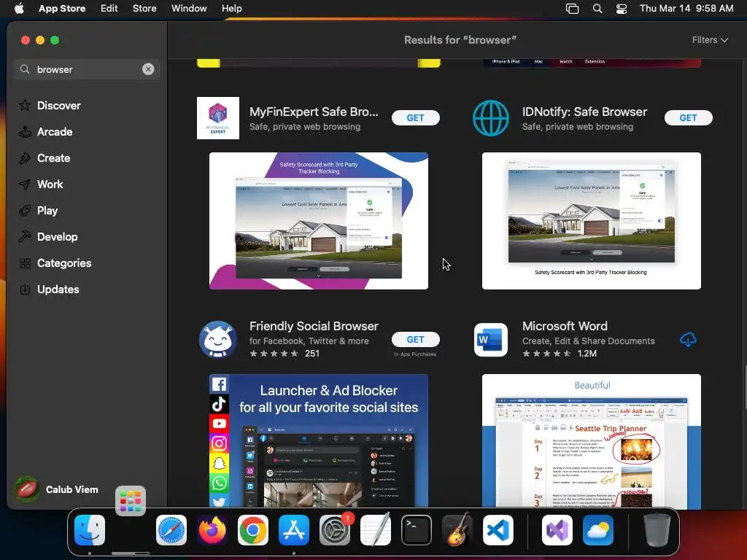
Task: Open the weather cloud app in the Dock
Action: (x=598, y=530)
